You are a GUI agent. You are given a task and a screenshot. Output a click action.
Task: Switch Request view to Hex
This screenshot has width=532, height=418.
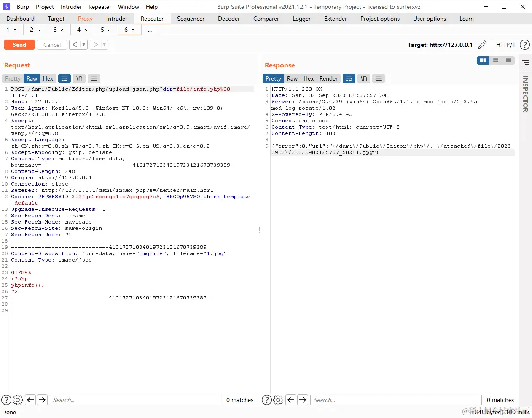(x=48, y=78)
